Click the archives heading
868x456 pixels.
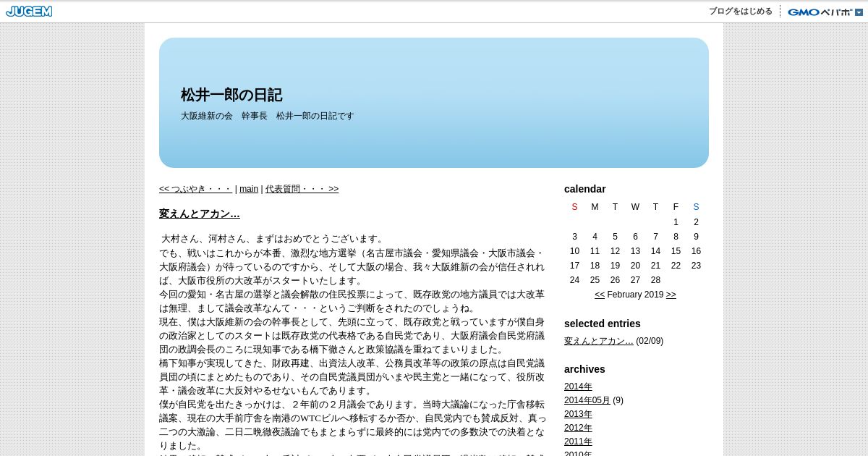(584, 369)
